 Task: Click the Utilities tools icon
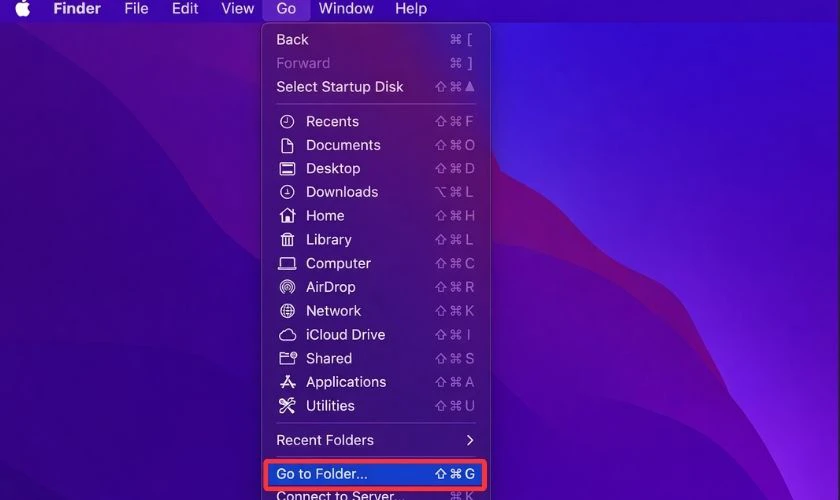[x=287, y=406]
